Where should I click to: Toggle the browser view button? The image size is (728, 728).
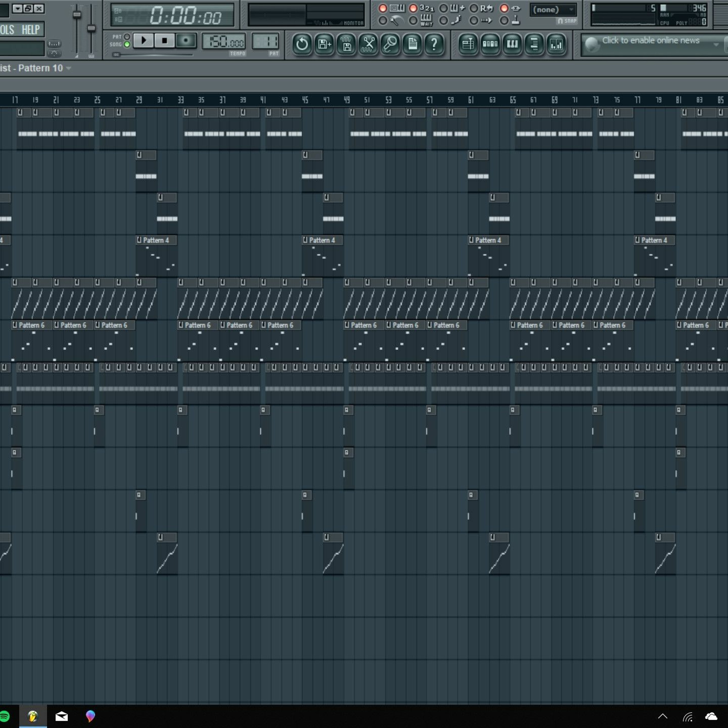[534, 44]
